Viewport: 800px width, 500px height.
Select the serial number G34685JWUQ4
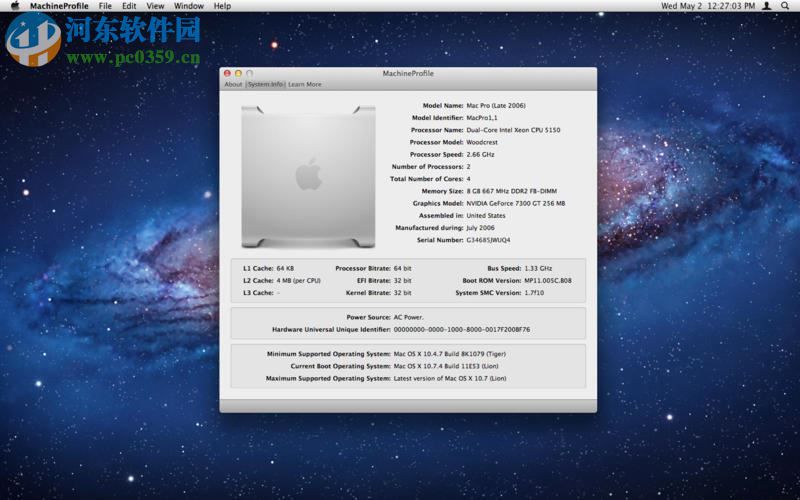click(x=488, y=240)
